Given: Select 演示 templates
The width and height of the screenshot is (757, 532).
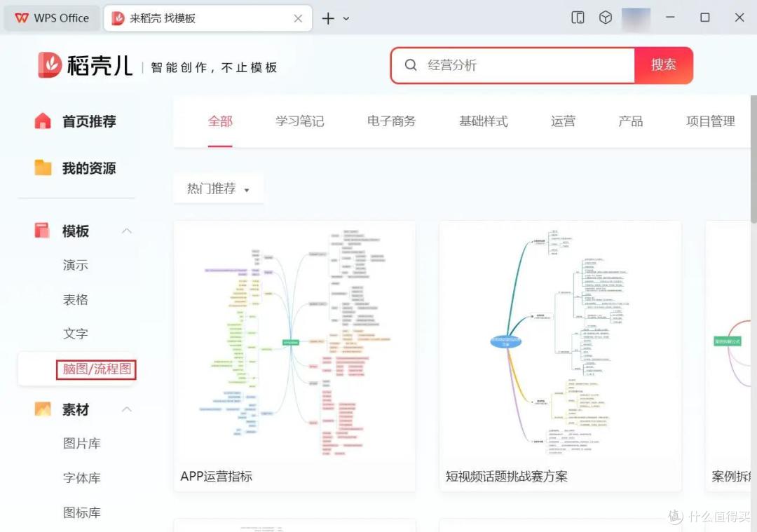Looking at the screenshot, I should 75,265.
